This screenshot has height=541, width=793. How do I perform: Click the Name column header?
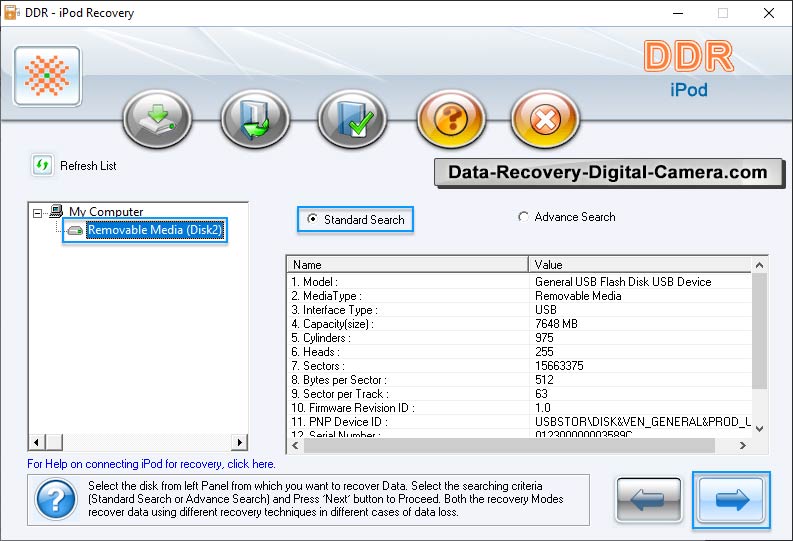[x=408, y=264]
